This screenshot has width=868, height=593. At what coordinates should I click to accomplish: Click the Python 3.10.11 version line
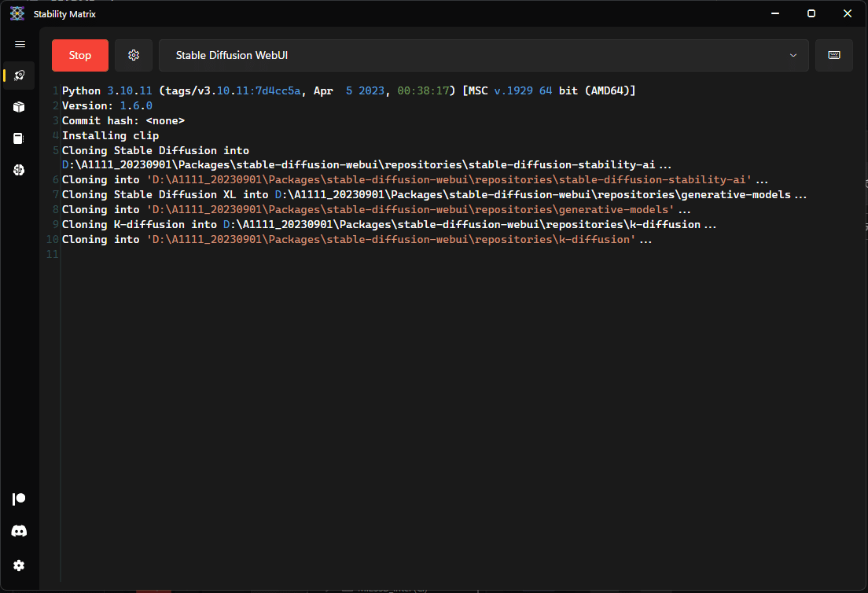point(349,90)
